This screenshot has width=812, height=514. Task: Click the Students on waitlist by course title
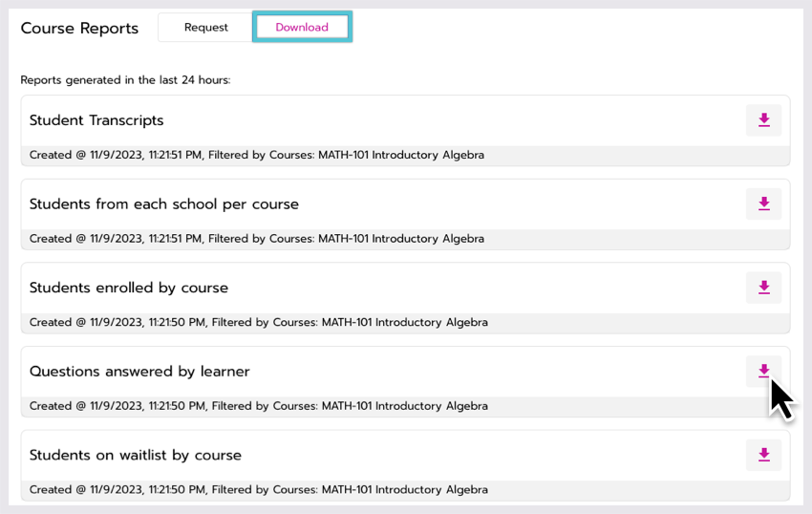click(135, 455)
